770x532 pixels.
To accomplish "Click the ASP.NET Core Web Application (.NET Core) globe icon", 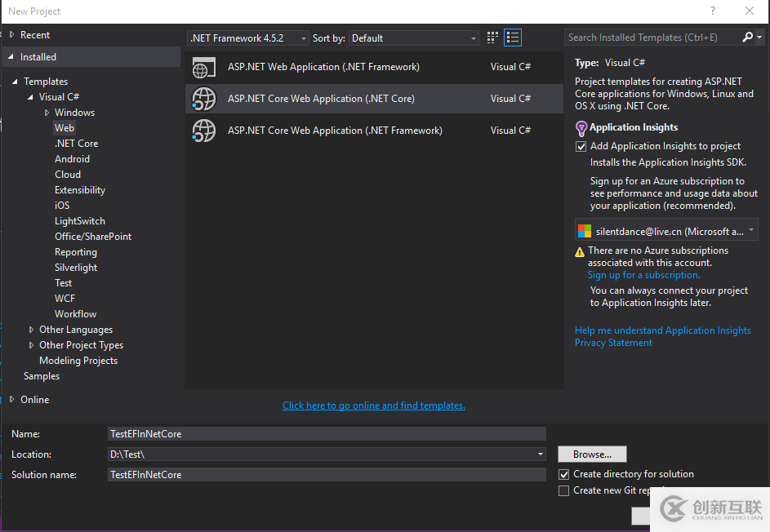I will [203, 98].
